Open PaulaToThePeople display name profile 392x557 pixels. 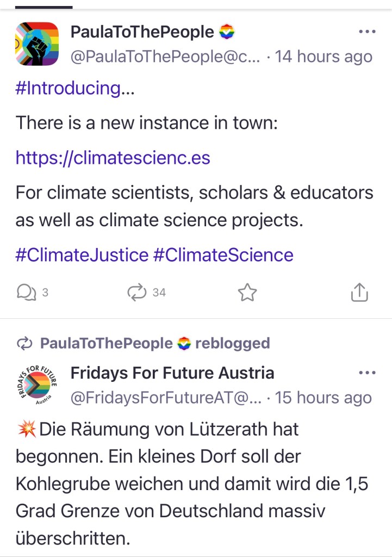tap(142, 32)
